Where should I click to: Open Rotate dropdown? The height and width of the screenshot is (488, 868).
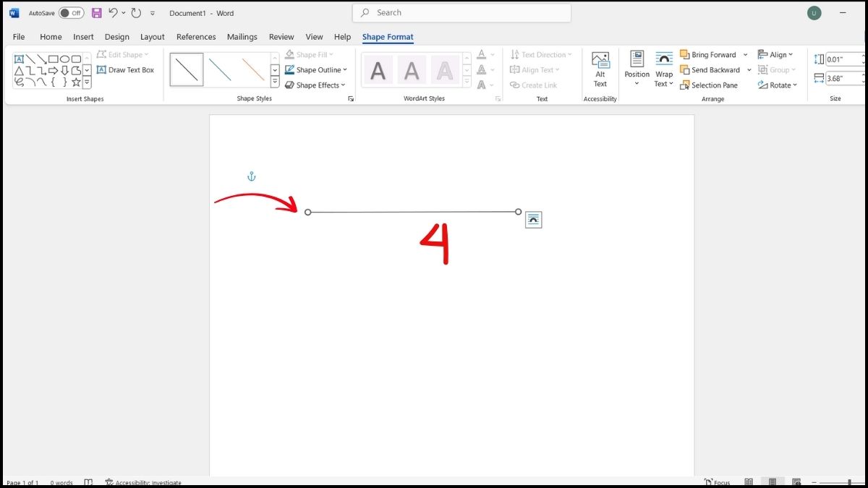click(778, 85)
